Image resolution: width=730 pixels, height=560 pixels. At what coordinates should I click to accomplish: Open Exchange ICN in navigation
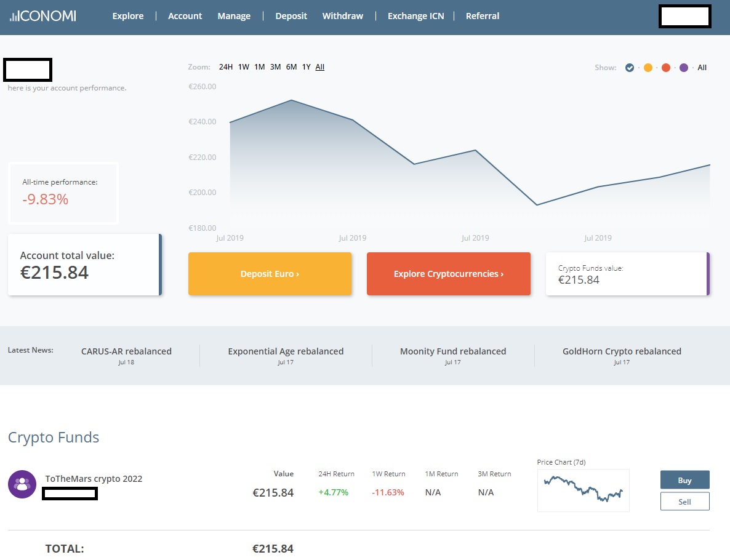pos(415,16)
